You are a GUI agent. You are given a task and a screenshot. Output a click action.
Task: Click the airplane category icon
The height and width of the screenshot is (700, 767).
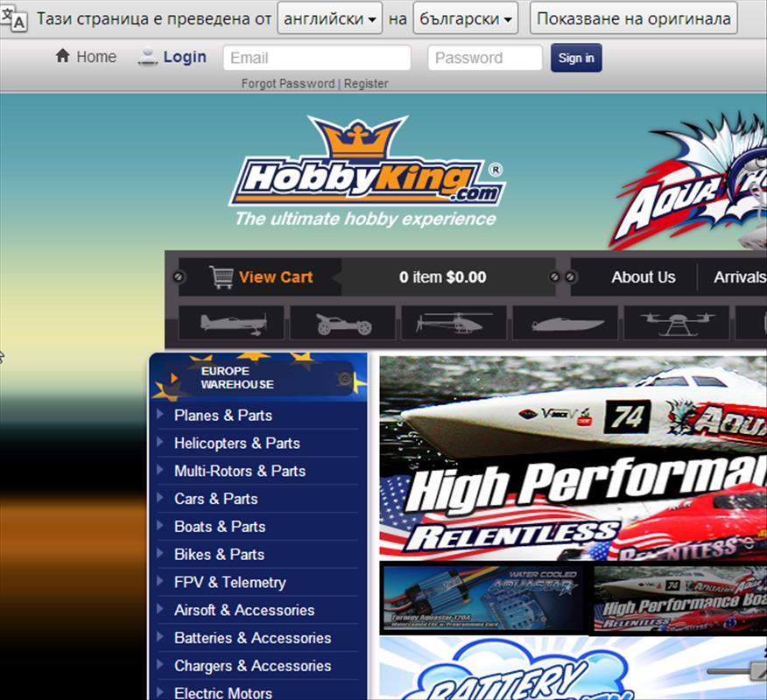(231, 323)
